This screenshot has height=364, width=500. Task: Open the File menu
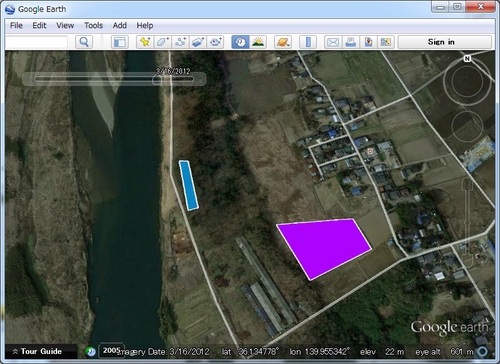pos(16,25)
